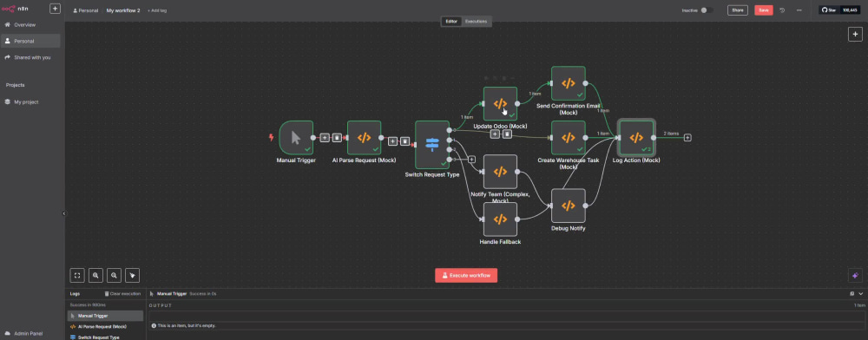Switch to the Editor tab
Screen dimensions: 868x340
(x=451, y=21)
